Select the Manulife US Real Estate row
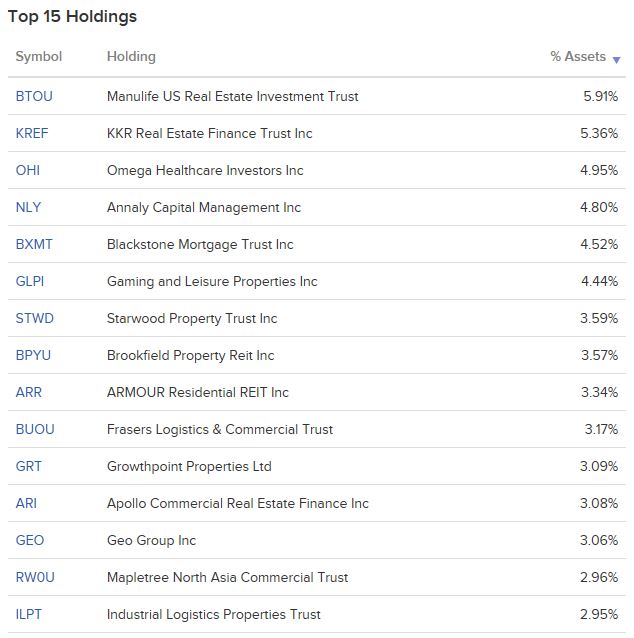Screen dimensions: 634x638 click(317, 96)
